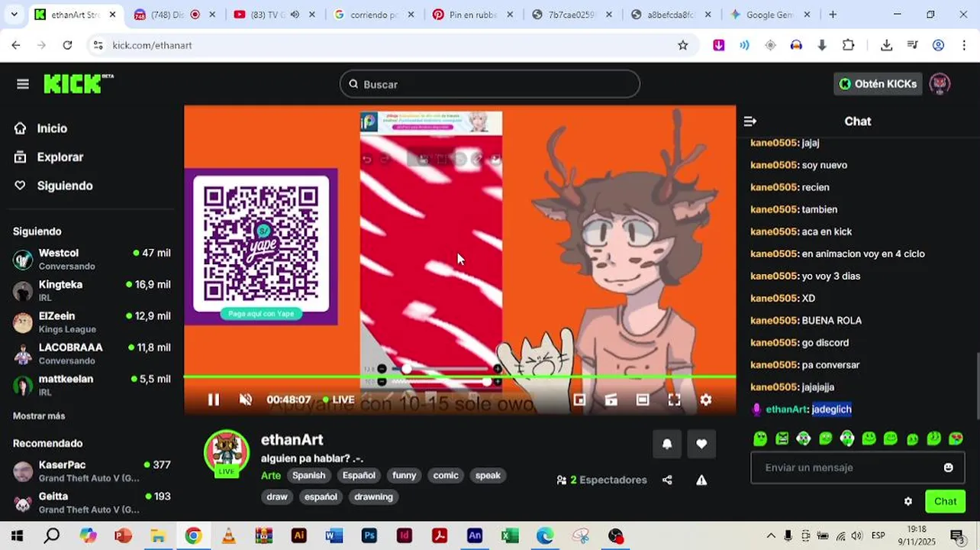Click the speak tag
The height and width of the screenshot is (550, 980).
pos(488,475)
